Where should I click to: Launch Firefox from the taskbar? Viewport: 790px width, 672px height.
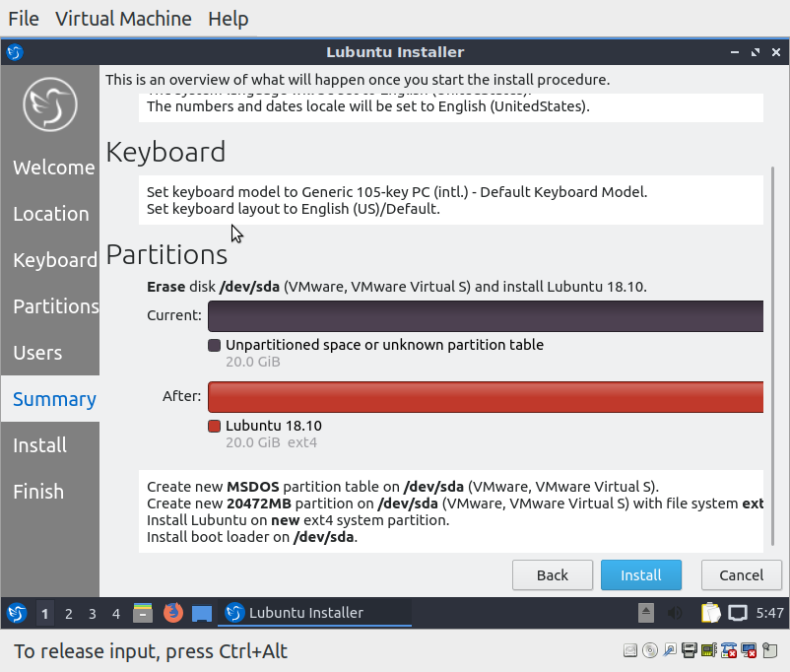[x=173, y=613]
